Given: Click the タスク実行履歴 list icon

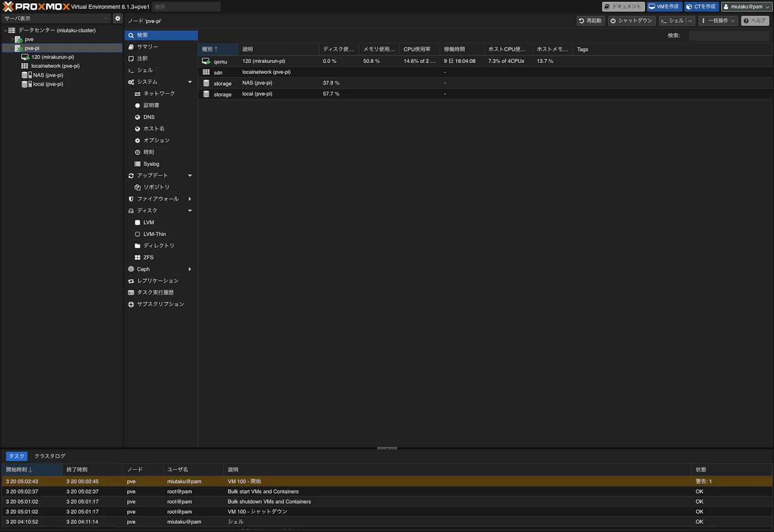Looking at the screenshot, I should pos(131,293).
